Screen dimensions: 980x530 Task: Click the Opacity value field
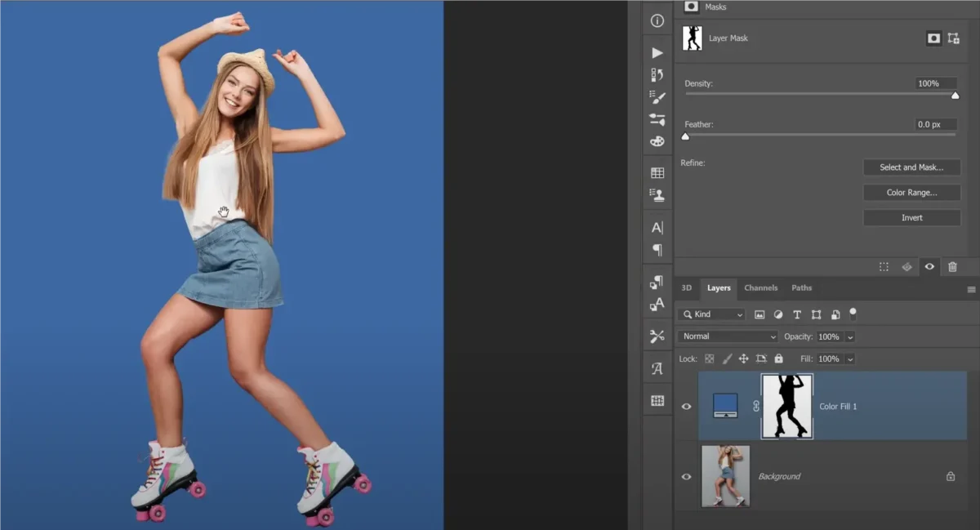point(829,336)
